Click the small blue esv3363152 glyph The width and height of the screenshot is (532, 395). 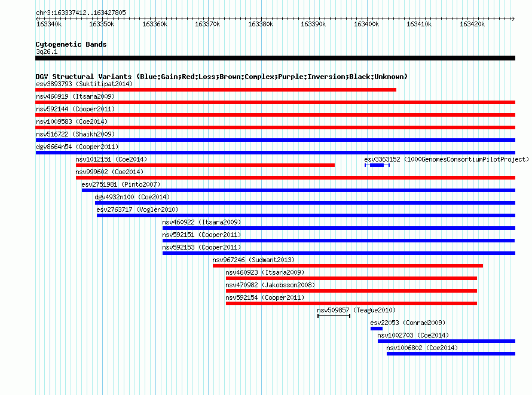377,165
